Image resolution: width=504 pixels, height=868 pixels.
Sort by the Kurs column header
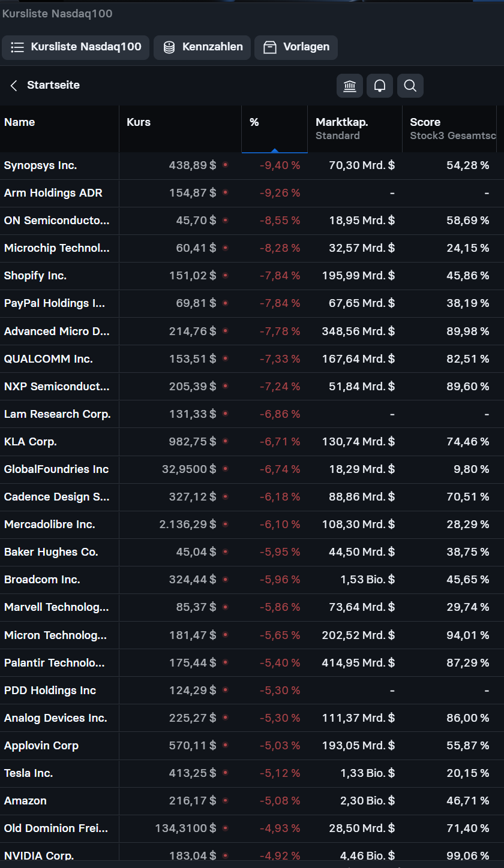tap(139, 122)
